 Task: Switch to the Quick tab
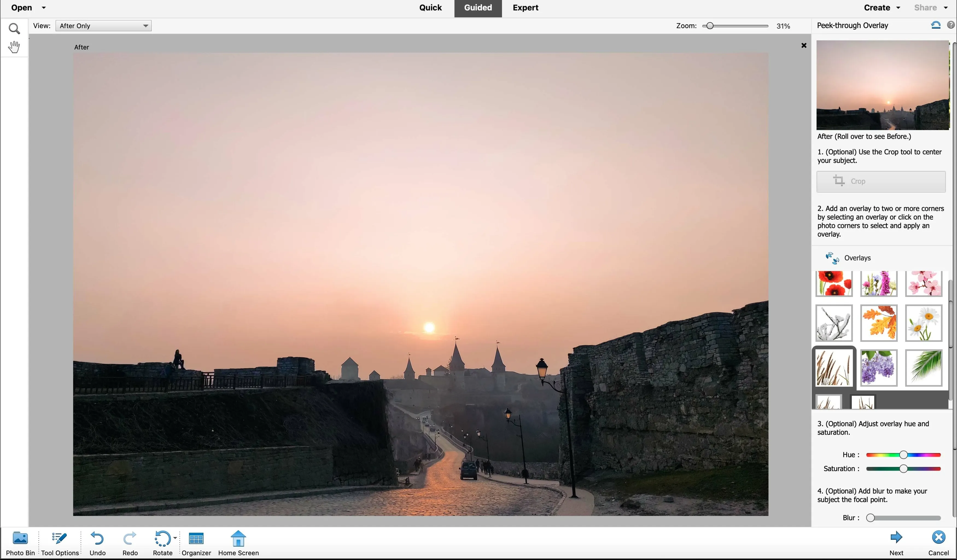point(430,8)
